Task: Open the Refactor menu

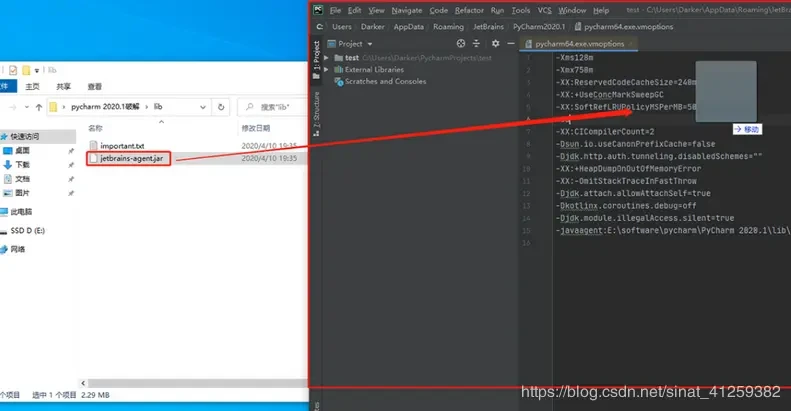Action: [x=469, y=10]
